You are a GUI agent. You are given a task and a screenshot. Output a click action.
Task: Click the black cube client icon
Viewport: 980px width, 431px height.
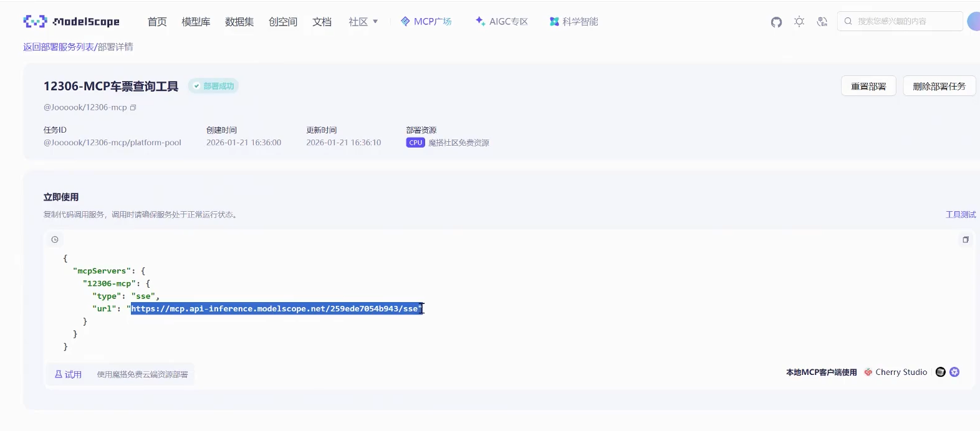[x=941, y=372]
